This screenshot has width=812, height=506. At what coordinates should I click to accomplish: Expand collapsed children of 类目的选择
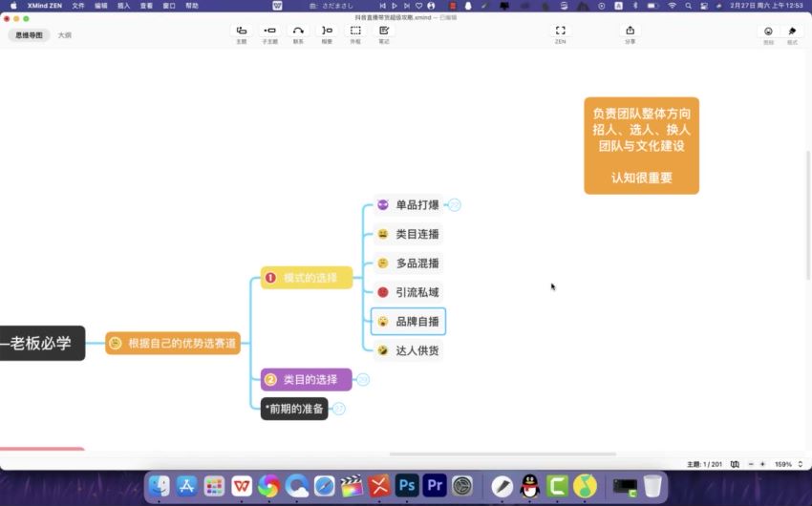point(363,380)
